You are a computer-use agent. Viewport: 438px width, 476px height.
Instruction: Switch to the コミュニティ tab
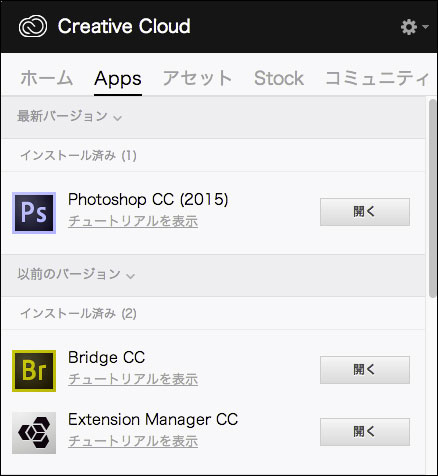377,78
